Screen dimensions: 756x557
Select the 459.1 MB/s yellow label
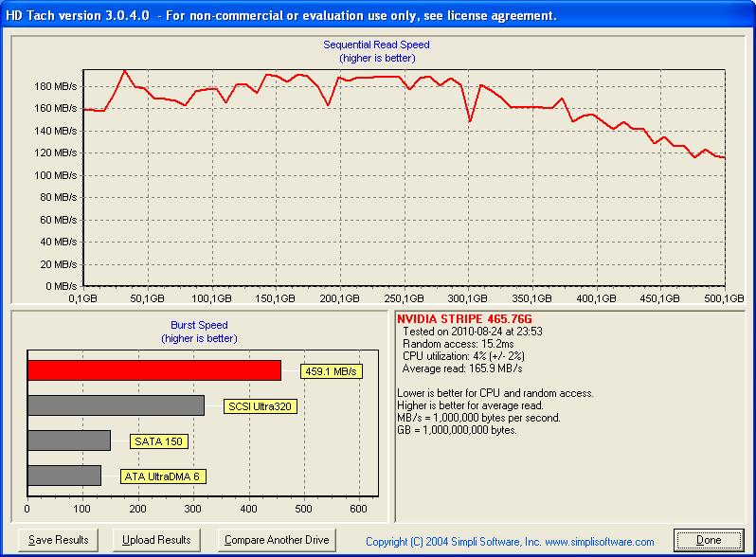[332, 371]
